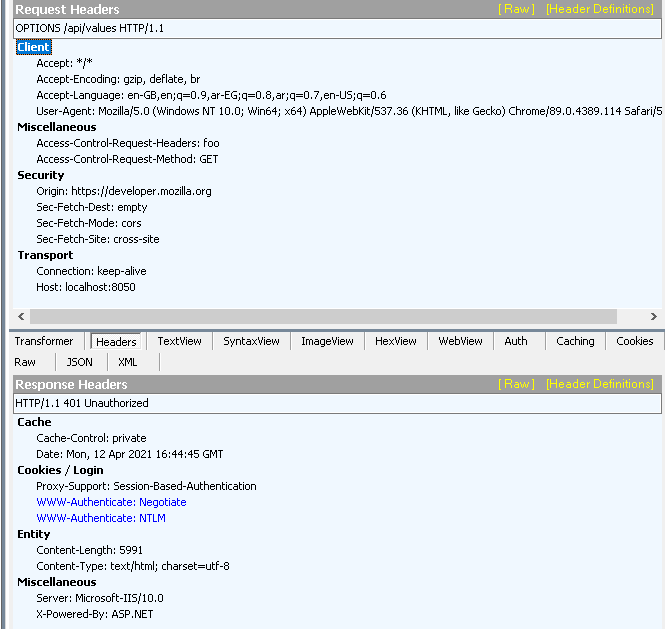The height and width of the screenshot is (629, 665).
Task: Open the Caching tab
Action: click(x=575, y=341)
